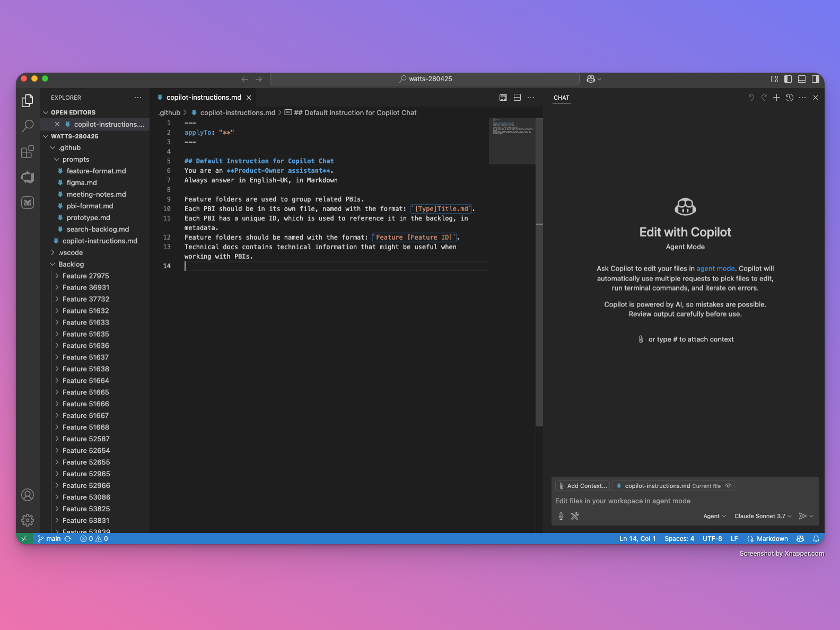The height and width of the screenshot is (630, 840).
Task: Click the Accounts icon in activity bar
Action: pyautogui.click(x=28, y=495)
